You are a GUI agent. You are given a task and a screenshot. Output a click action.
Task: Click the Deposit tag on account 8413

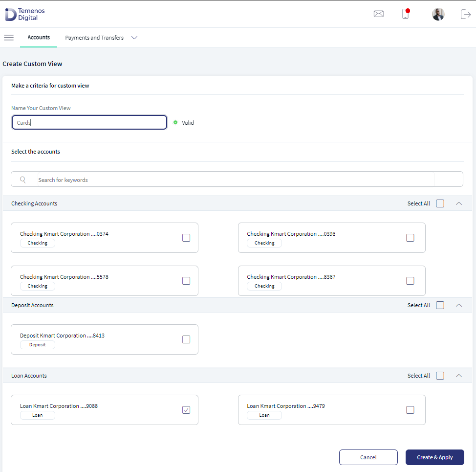pyautogui.click(x=38, y=345)
